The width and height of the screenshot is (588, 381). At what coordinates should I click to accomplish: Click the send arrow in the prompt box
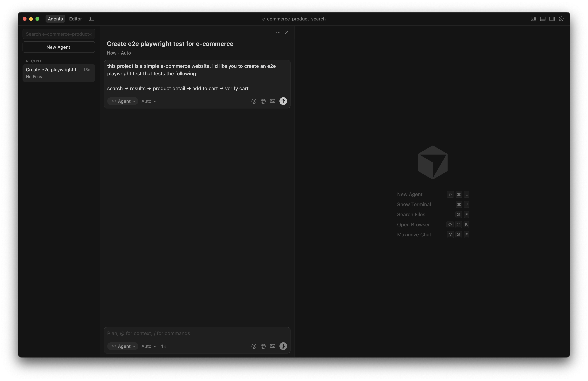coord(283,101)
